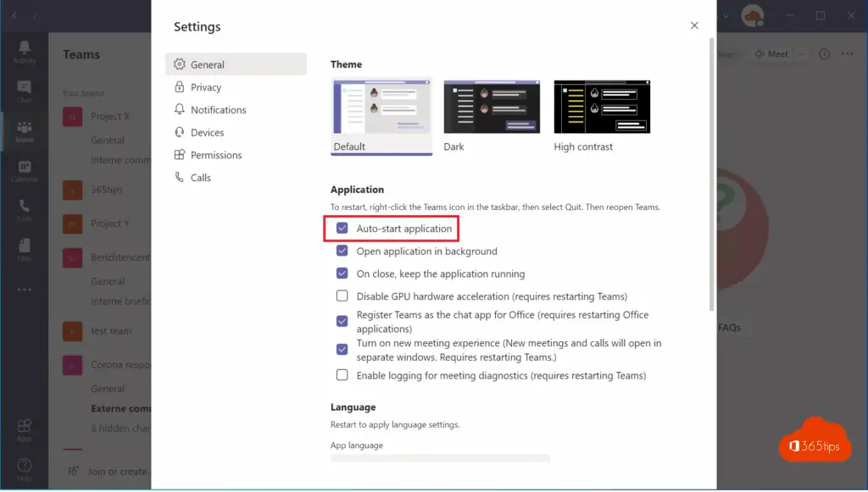Click the profile avatar in title bar
Viewport: 868px width, 492px height.
[x=753, y=15]
